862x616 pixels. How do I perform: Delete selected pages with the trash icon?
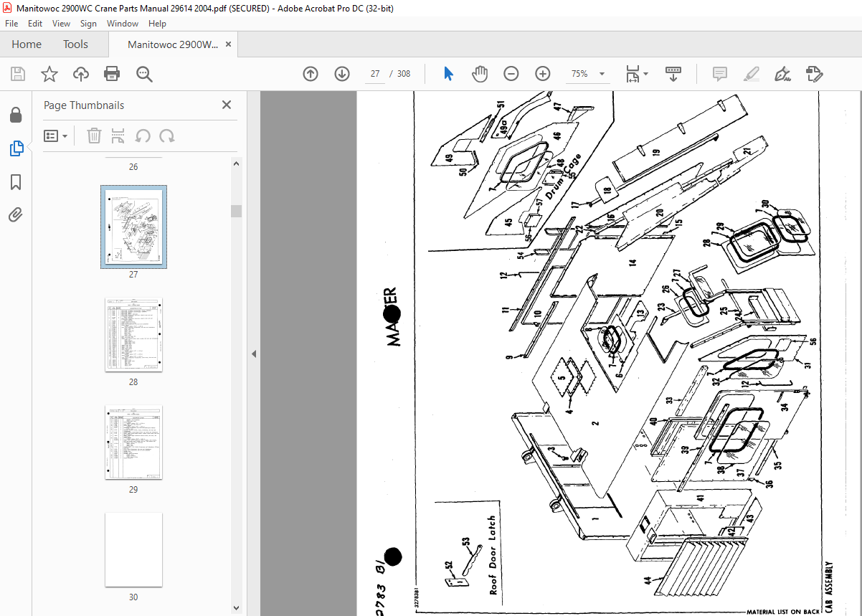tap(94, 136)
